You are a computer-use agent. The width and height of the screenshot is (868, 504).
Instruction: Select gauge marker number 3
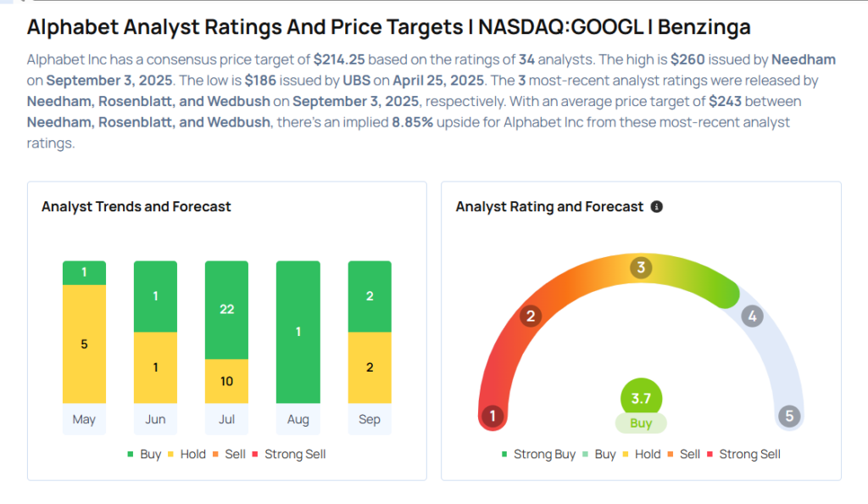(641, 267)
